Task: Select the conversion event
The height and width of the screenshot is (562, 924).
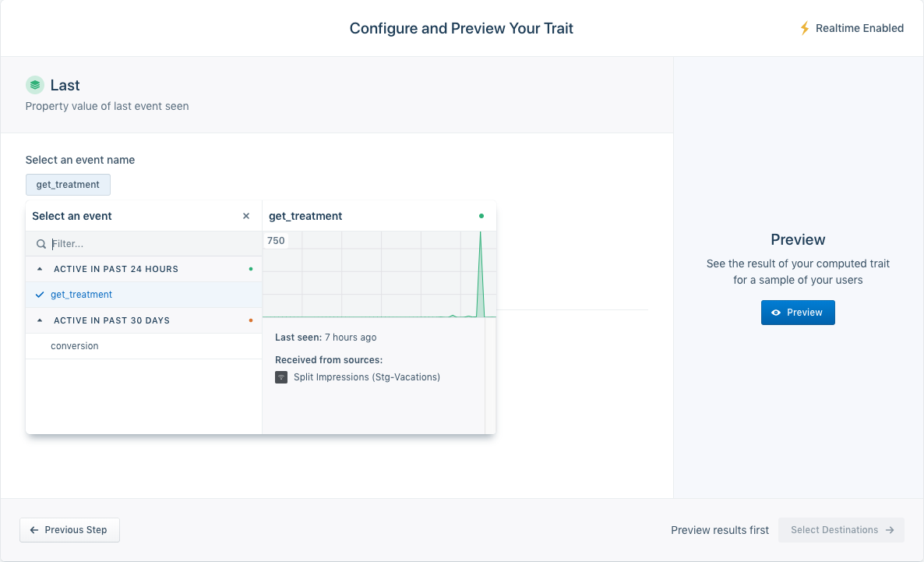Action: click(x=75, y=346)
